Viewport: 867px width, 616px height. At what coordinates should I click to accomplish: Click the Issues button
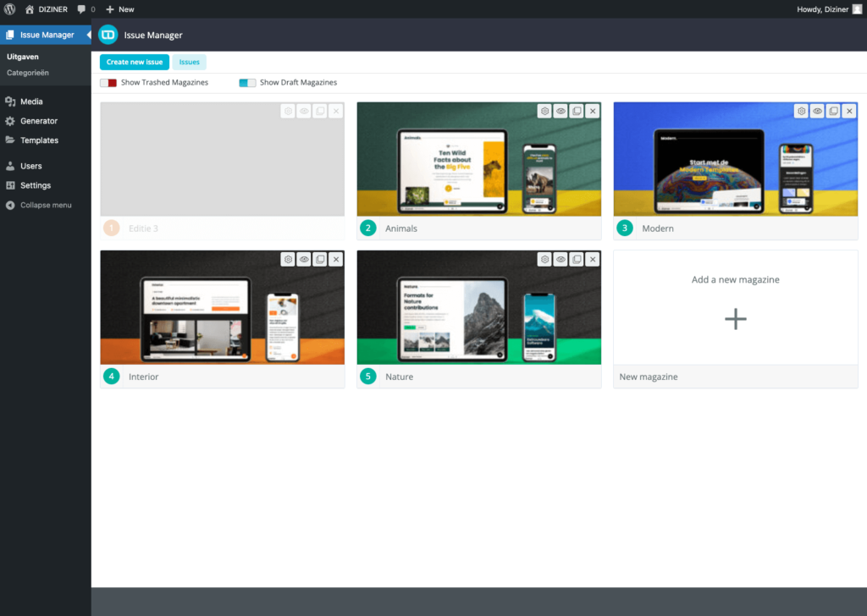(x=189, y=62)
